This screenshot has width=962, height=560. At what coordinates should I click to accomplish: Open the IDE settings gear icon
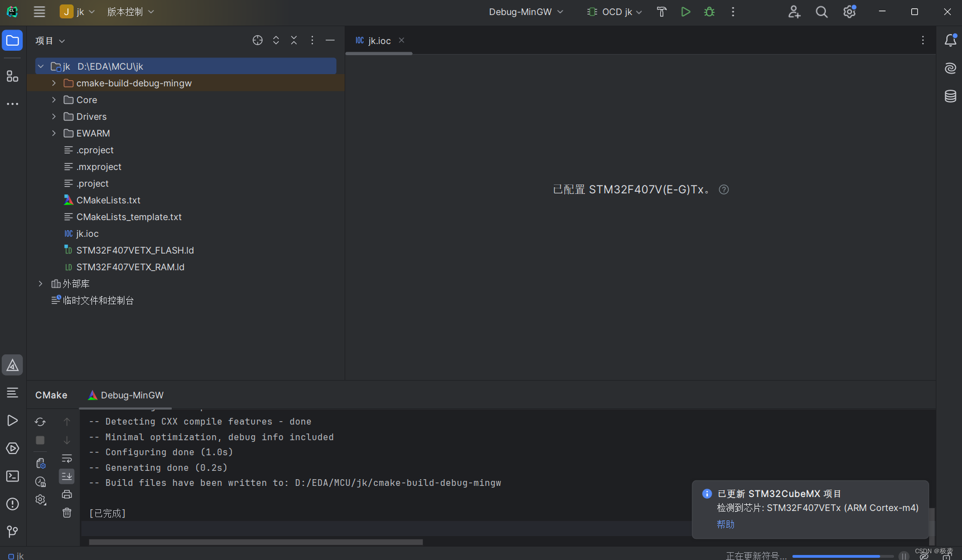849,12
